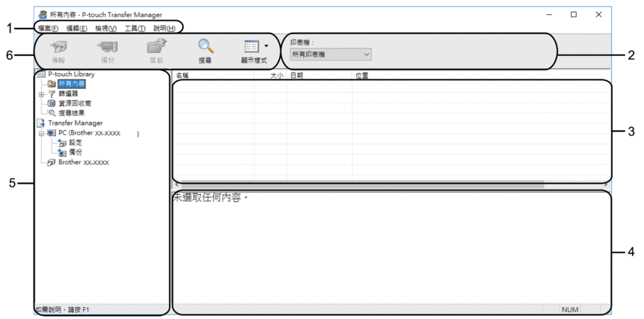Click the 顯示樣式 display style icon
Screen dimensions: 644x319
251,46
